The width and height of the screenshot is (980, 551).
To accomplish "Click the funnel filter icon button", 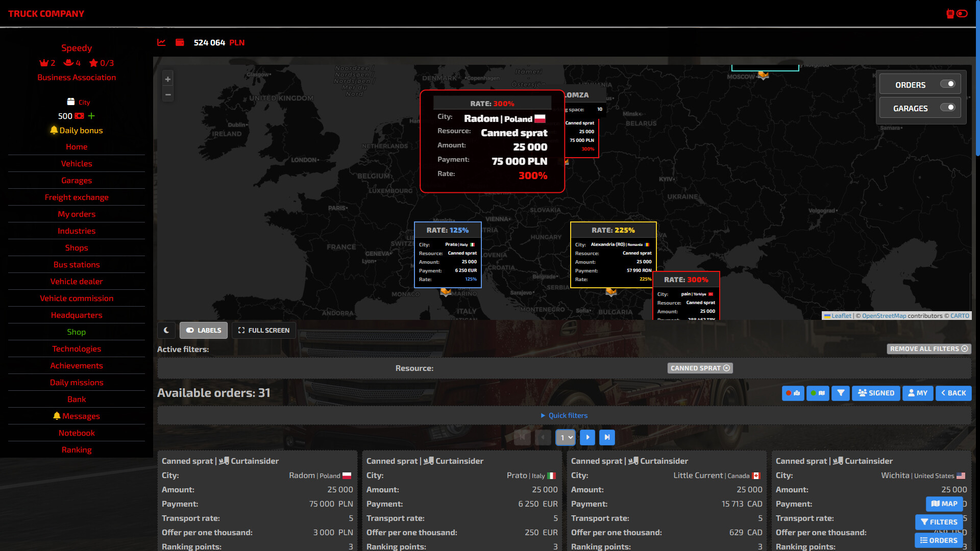I will [840, 393].
